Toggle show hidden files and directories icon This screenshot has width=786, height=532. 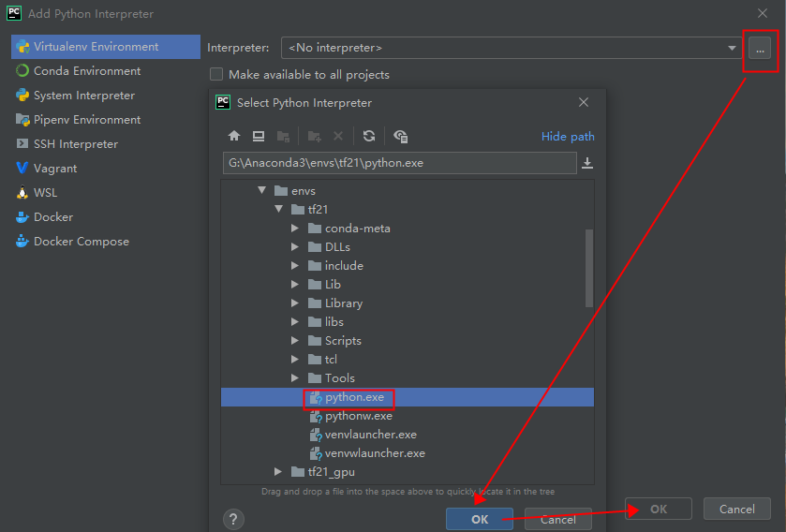[401, 136]
